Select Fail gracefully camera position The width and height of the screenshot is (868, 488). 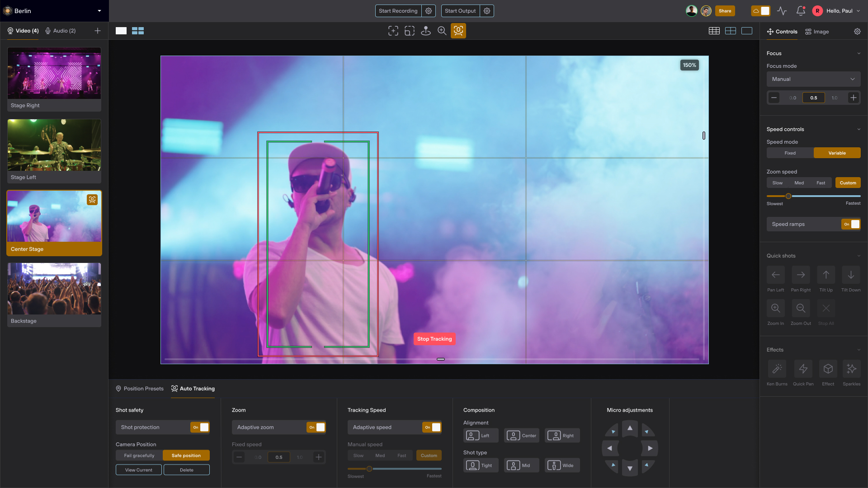[x=139, y=455]
